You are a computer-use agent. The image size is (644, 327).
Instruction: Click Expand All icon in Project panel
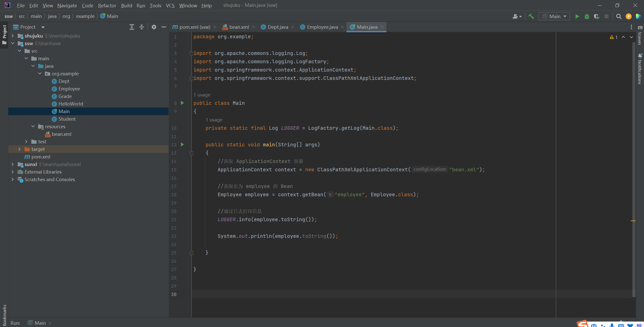(x=132, y=27)
